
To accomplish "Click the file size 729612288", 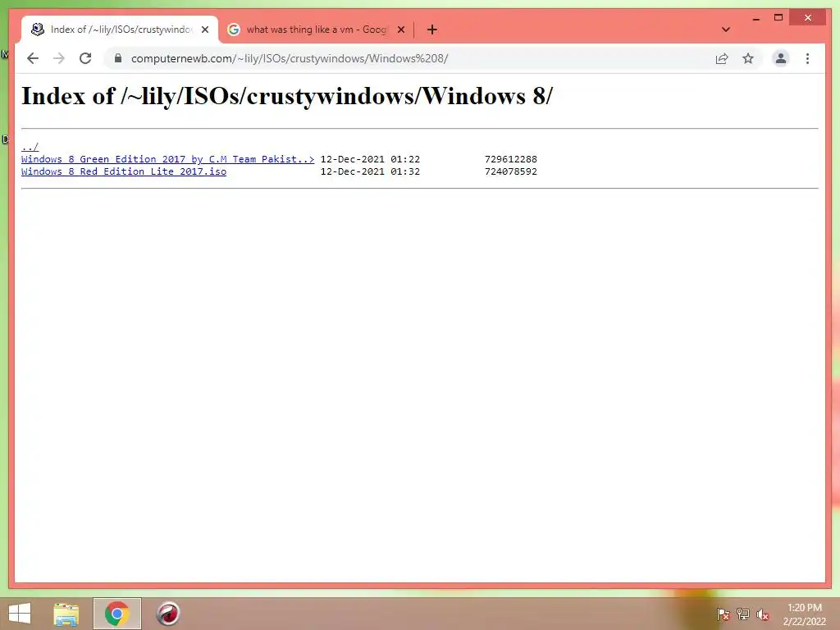I will (x=510, y=159).
